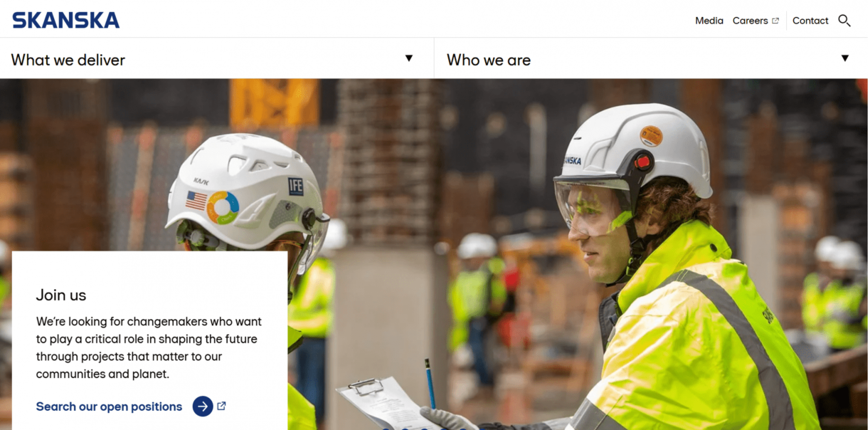This screenshot has width=868, height=430.
Task: Open the Media page
Action: click(x=709, y=21)
